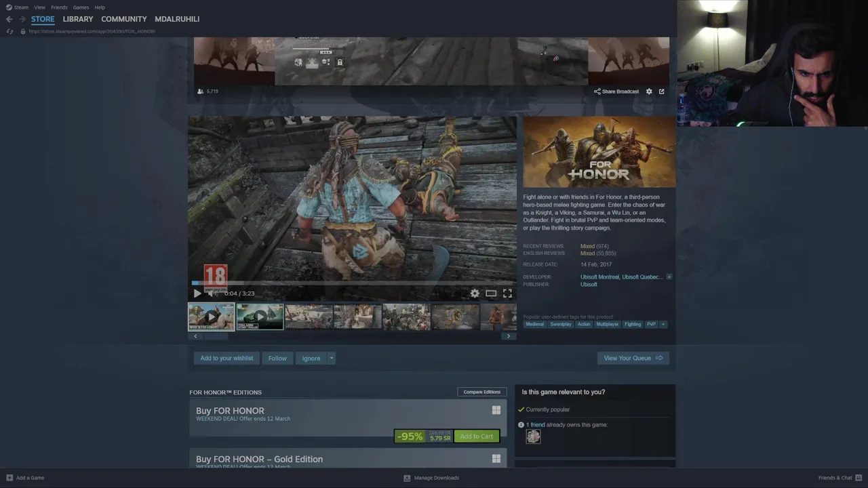Open the Ubisoft Montreal developer link
The height and width of the screenshot is (488, 868).
pyautogui.click(x=599, y=277)
